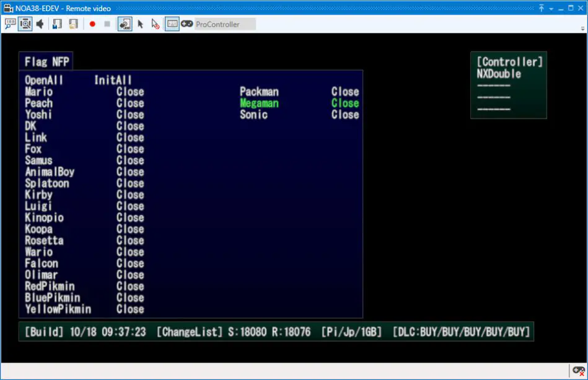This screenshot has height=380, width=588.
Task: Toggle the keyboard input icon
Action: (x=172, y=24)
